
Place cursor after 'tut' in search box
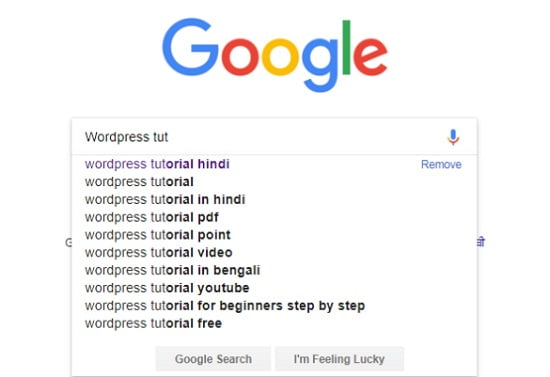[169, 137]
